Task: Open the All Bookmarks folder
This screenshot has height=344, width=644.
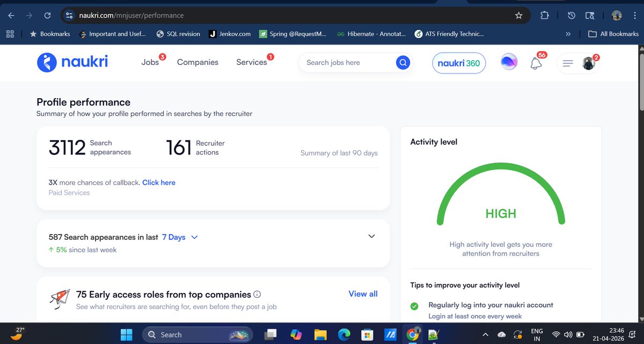Action: coord(613,34)
